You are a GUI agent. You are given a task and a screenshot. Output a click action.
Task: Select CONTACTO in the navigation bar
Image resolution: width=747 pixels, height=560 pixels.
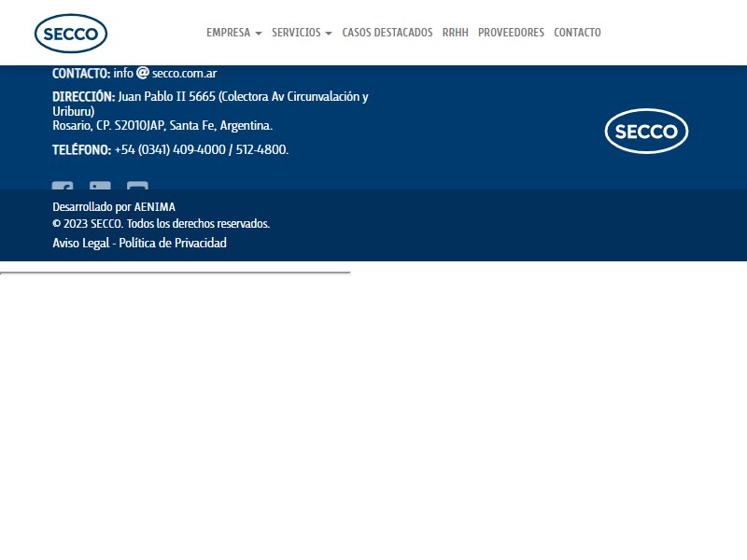(x=577, y=33)
